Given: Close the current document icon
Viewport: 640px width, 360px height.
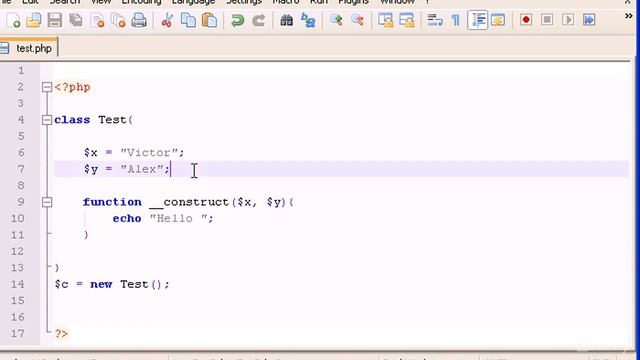Looking at the screenshot, I should point(97,20).
